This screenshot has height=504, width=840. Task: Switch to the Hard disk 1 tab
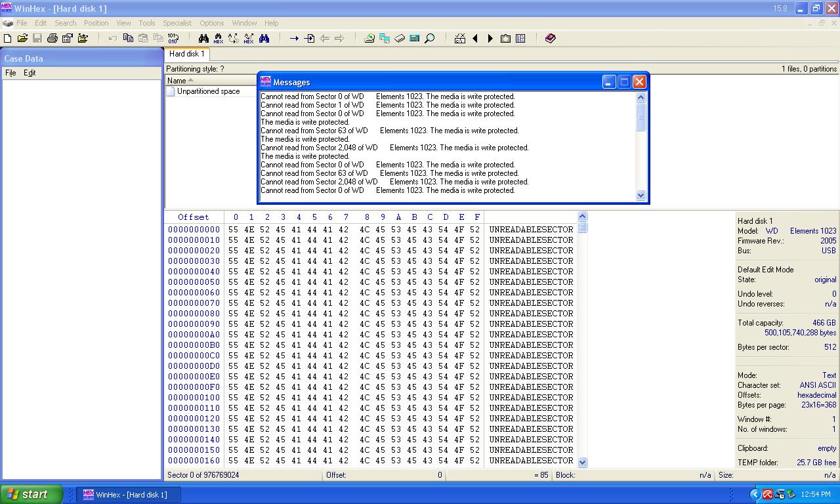click(187, 54)
